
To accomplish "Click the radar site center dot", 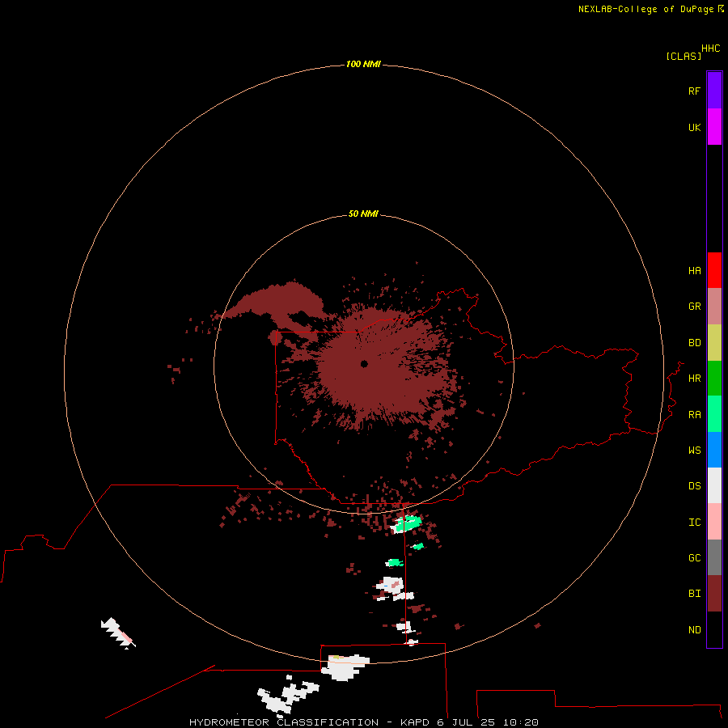I will [x=364, y=364].
